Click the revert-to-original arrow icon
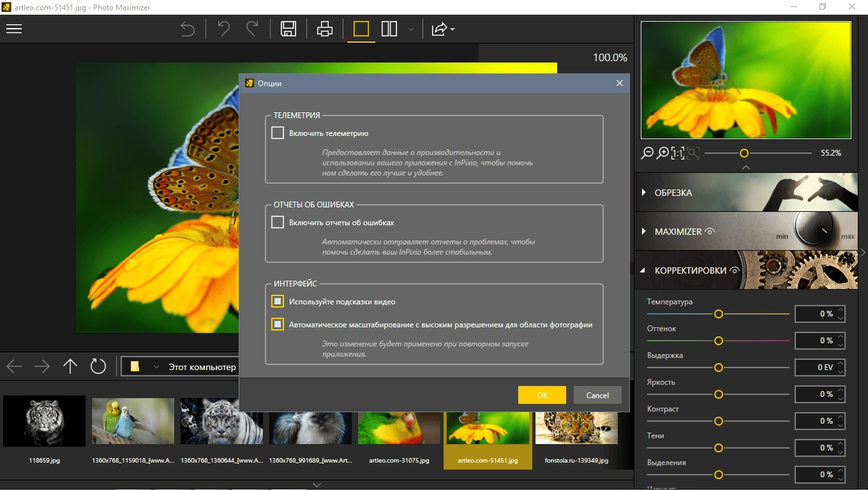 coord(188,29)
